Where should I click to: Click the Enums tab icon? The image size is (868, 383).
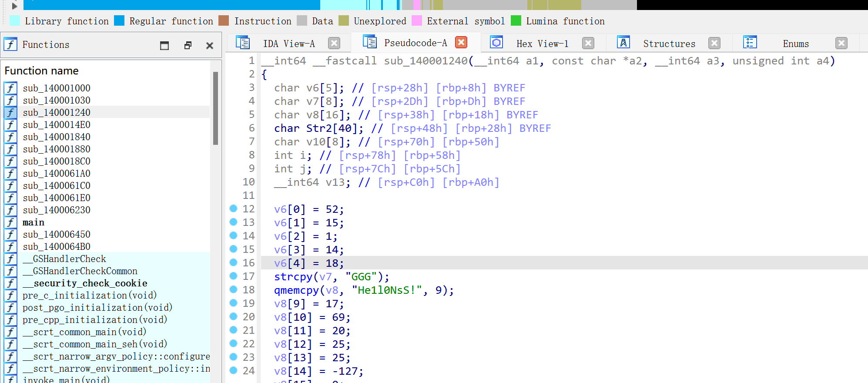[x=750, y=42]
